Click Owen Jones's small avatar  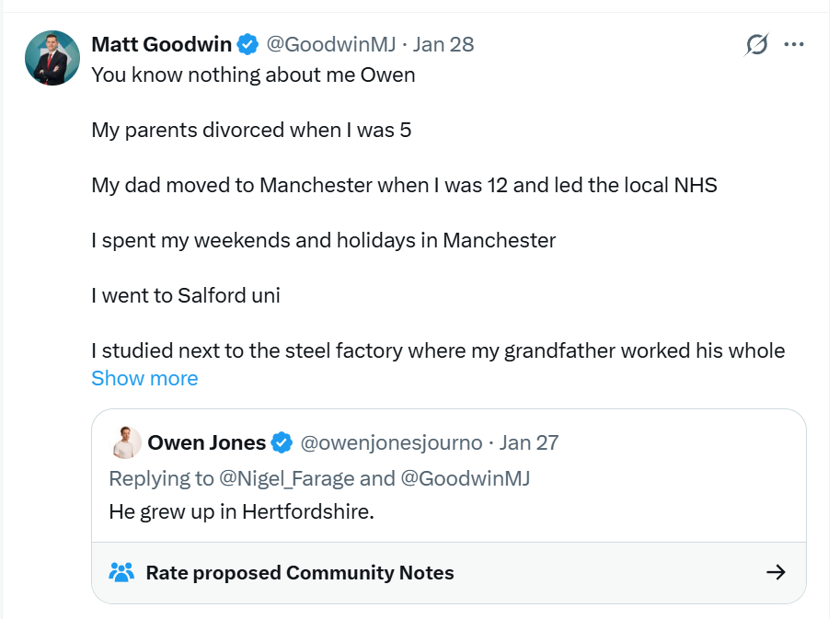[126, 442]
